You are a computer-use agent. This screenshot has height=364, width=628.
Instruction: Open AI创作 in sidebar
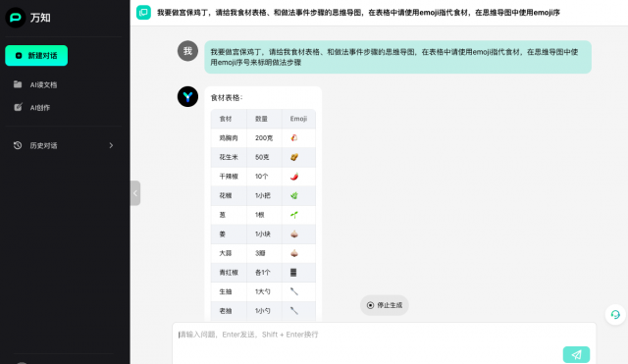(40, 108)
